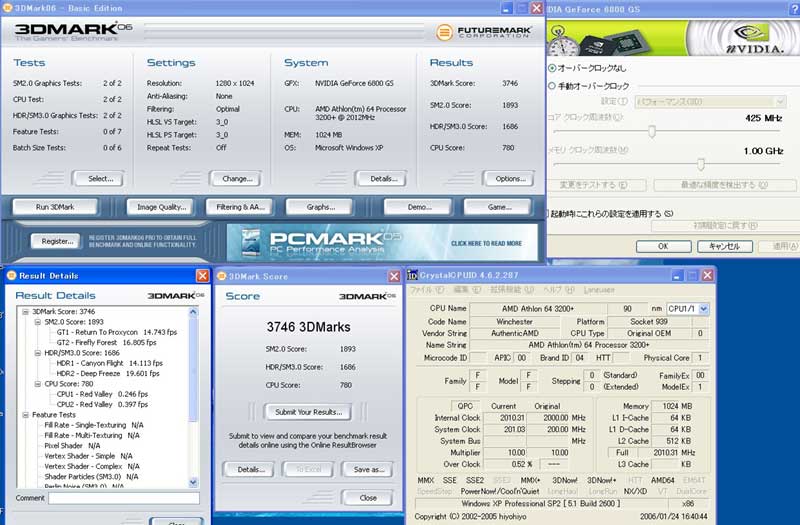The height and width of the screenshot is (525, 800).
Task: Click OK in the NVIDIA dialog
Action: point(663,246)
